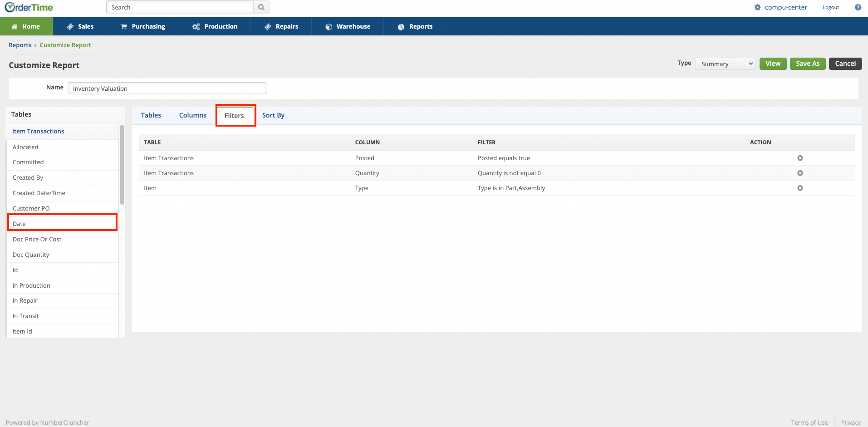Click the FILTER column header
The height and width of the screenshot is (427, 868).
point(486,142)
